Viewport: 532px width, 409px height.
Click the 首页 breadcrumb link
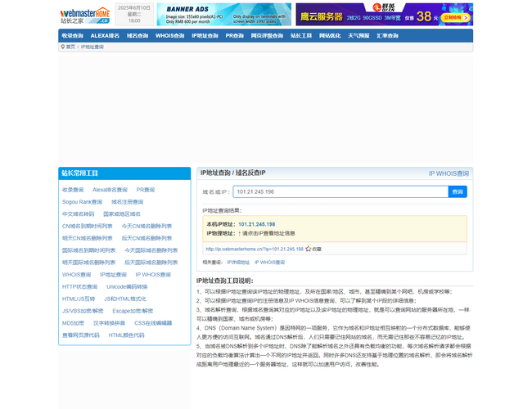(70, 47)
